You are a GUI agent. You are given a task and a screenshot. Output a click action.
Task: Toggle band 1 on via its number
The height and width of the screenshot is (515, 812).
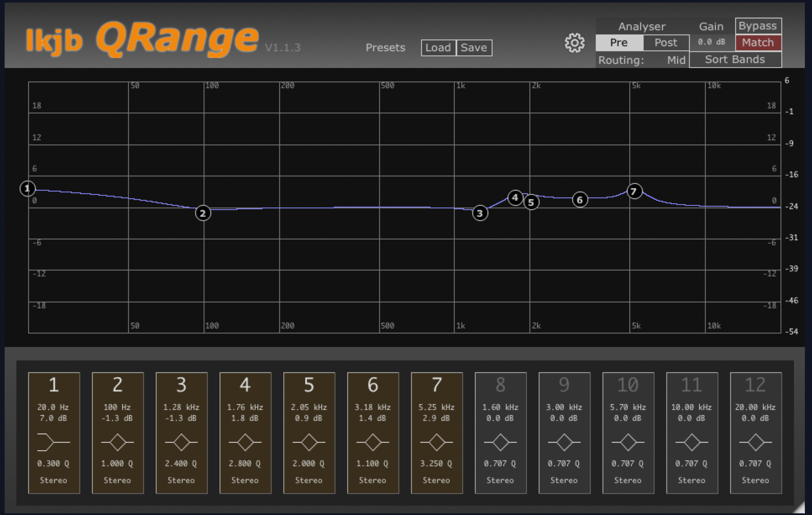(x=54, y=384)
